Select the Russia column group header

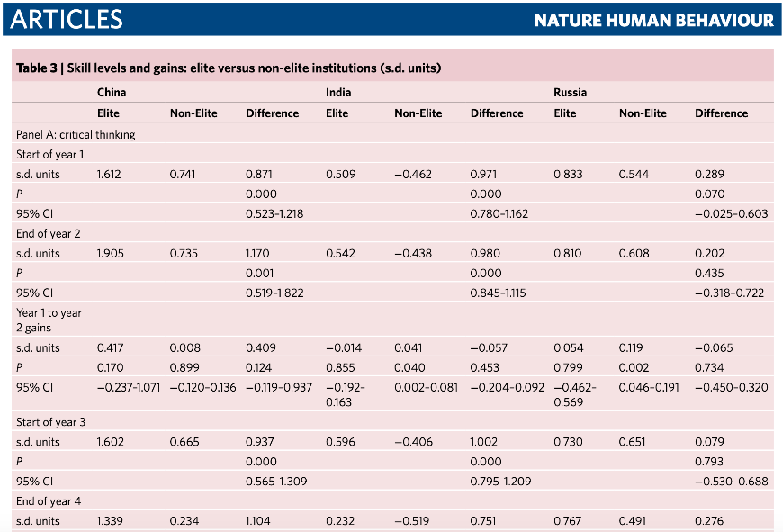click(x=571, y=93)
